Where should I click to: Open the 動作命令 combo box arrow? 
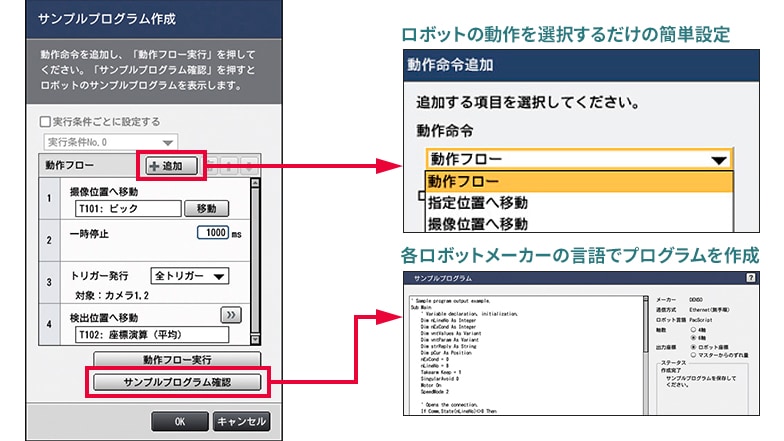click(717, 159)
